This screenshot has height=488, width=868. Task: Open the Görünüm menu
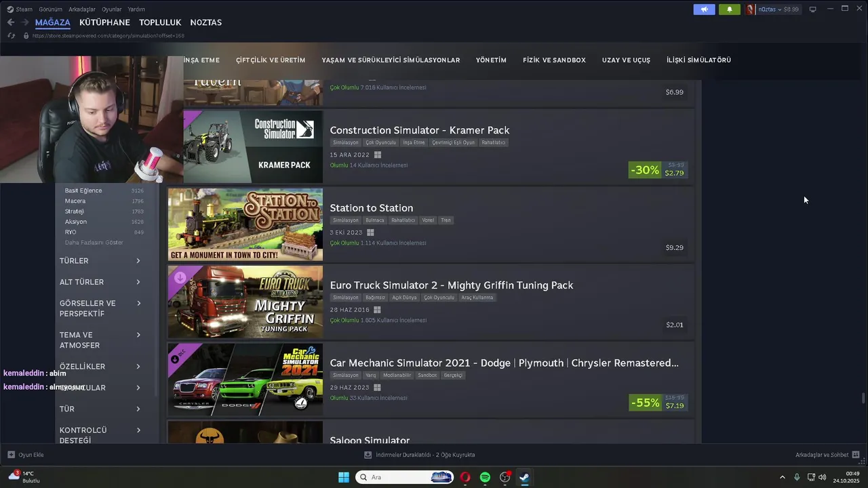51,9
